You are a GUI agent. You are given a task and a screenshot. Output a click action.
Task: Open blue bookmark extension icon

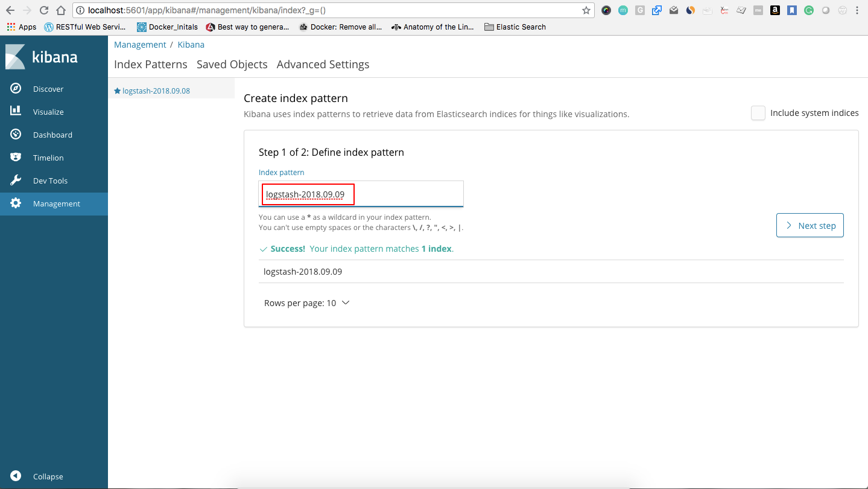(792, 10)
